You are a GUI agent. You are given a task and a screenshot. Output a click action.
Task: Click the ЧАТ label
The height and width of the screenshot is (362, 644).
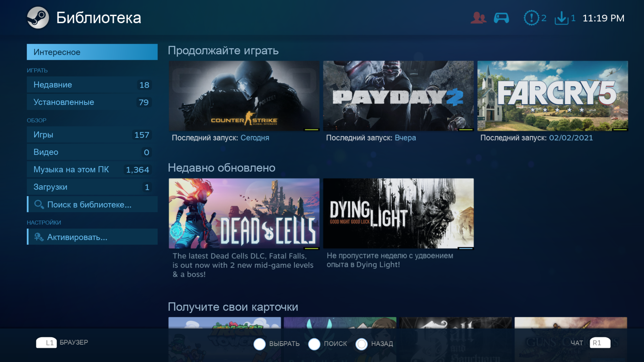click(x=577, y=343)
